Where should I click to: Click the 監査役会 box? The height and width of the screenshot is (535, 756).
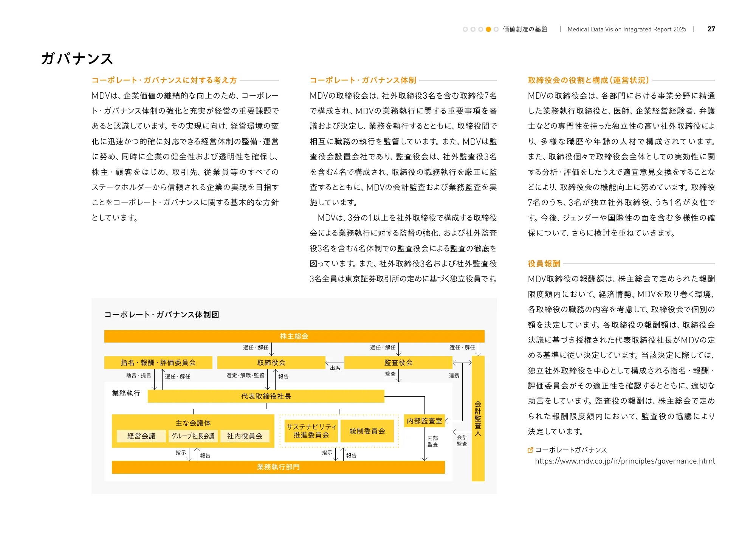[398, 363]
